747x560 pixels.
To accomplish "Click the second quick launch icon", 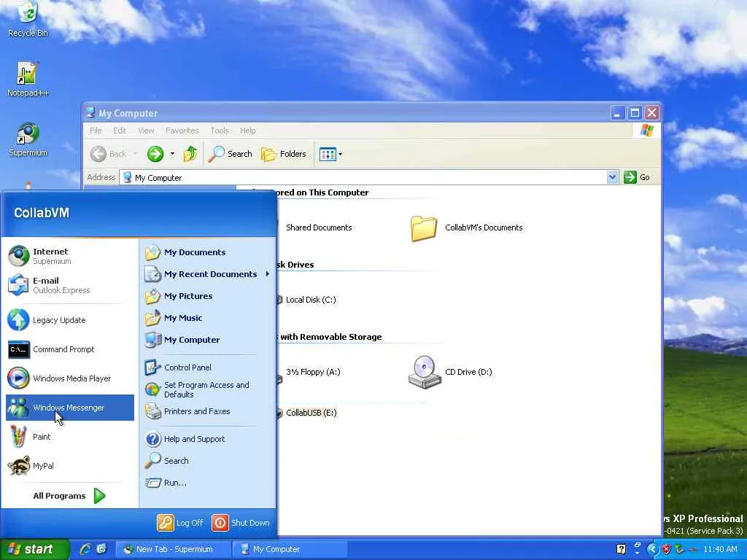I will 101,549.
